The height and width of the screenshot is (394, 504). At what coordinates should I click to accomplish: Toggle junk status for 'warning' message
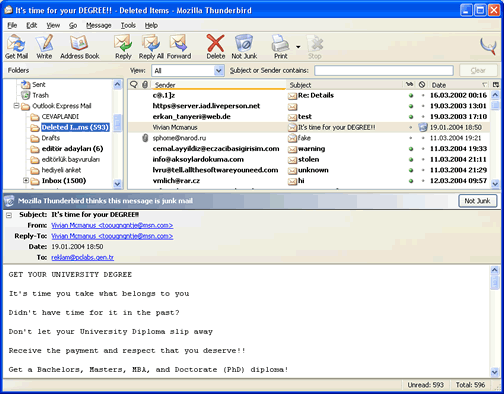(x=423, y=149)
